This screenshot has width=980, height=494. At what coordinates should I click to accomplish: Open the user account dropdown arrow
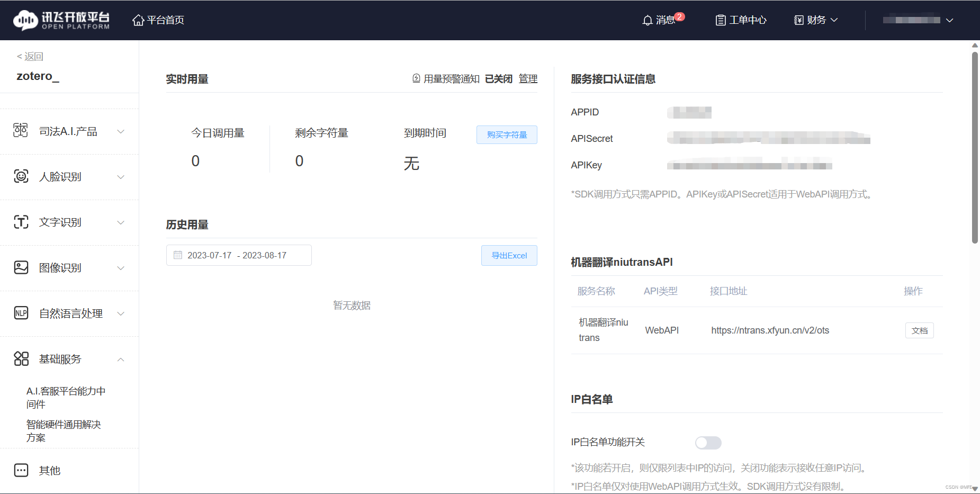tap(949, 21)
